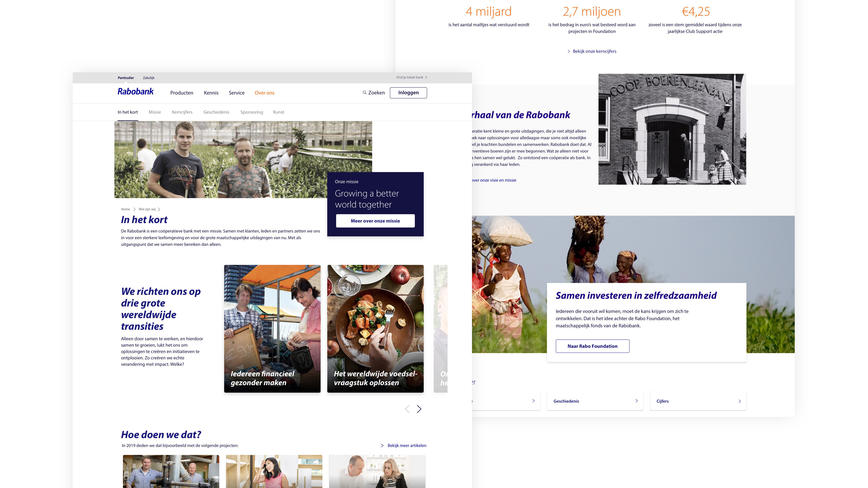Click chevron before Bekijk onze kerncijfers
Viewport: 868px width, 488px height.
tap(569, 52)
